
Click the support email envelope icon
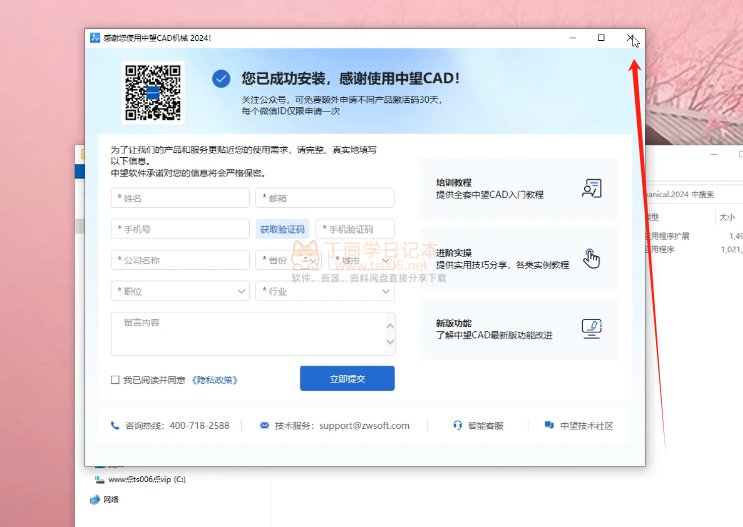coord(264,425)
